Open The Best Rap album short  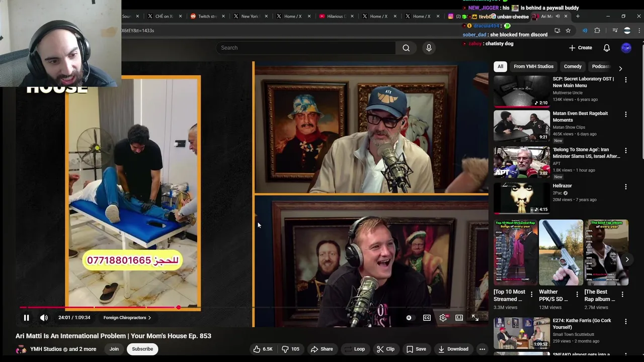click(x=606, y=252)
